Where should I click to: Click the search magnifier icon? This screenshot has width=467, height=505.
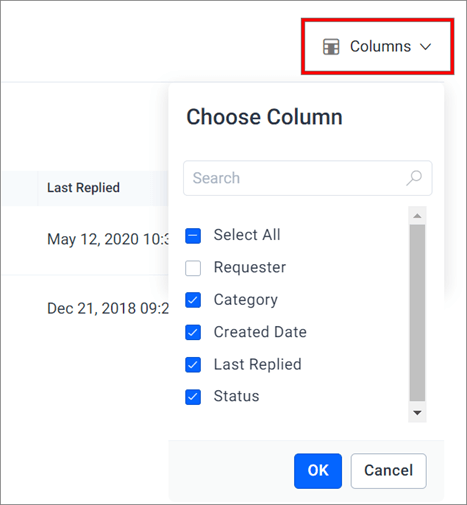(x=414, y=178)
